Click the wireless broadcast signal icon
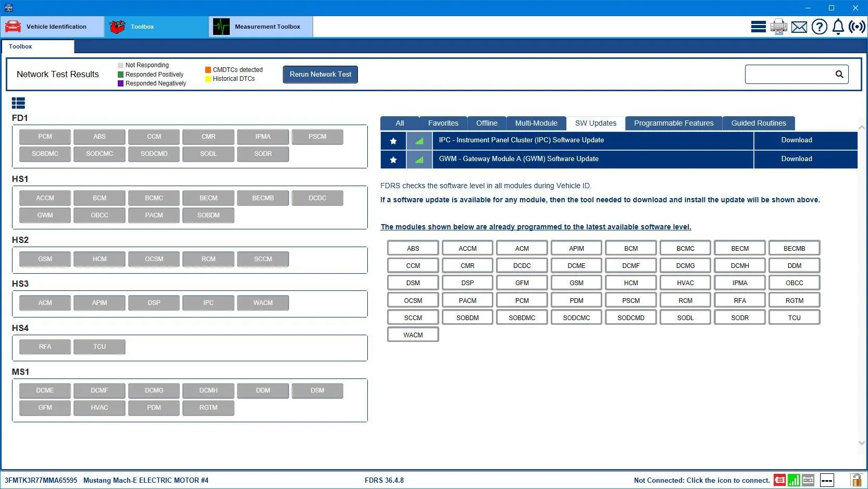The height and width of the screenshot is (489, 868). coord(857,27)
